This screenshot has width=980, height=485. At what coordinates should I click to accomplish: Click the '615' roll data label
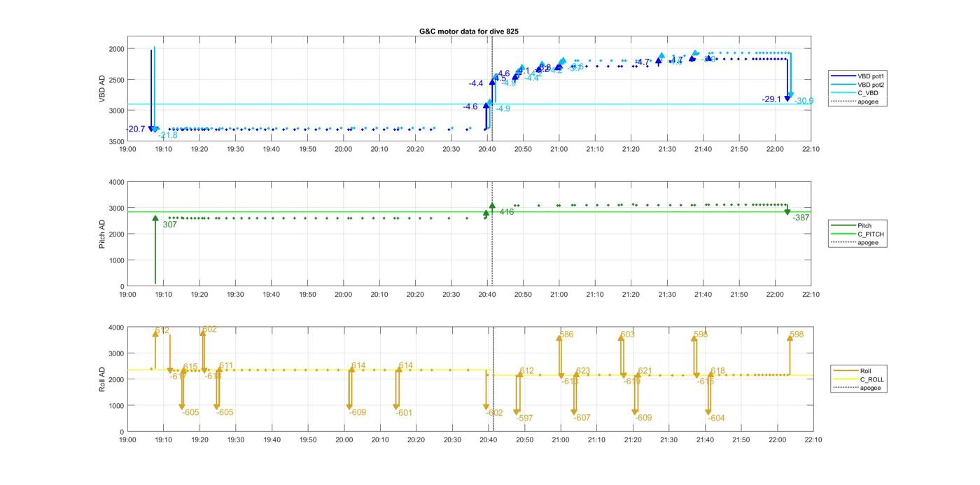[190, 367]
